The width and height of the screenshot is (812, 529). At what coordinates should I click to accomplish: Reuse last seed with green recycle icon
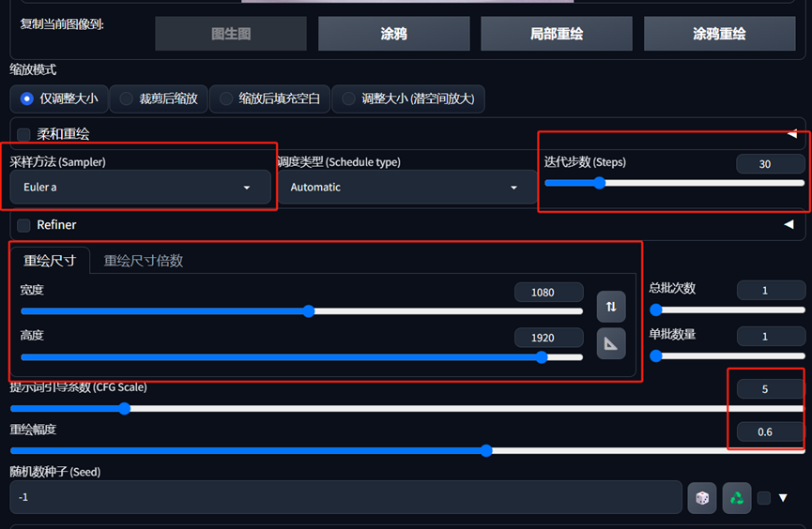click(x=737, y=498)
